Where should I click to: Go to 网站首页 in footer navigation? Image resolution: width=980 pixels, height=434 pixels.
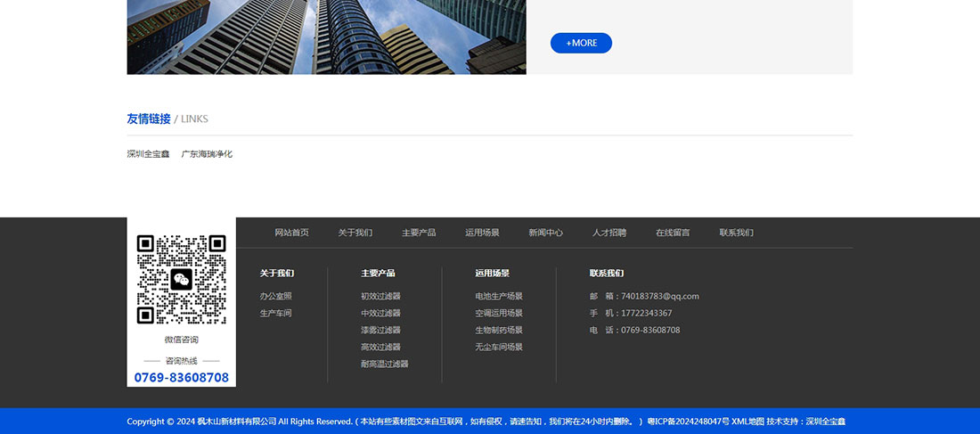click(x=291, y=233)
